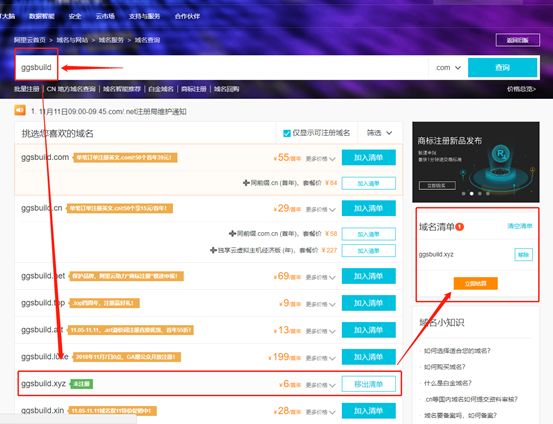This screenshot has height=424, width=553.
Task: Open the how to buy a domain help link
Action: pos(444,367)
